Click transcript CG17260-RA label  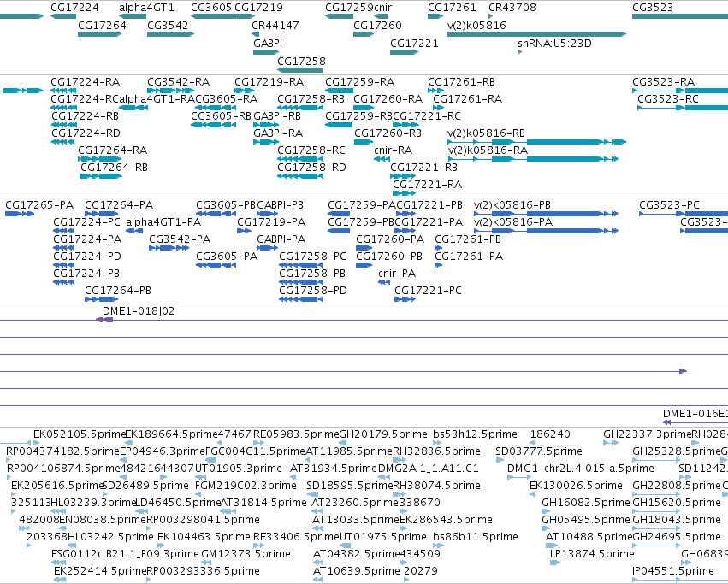click(x=388, y=99)
